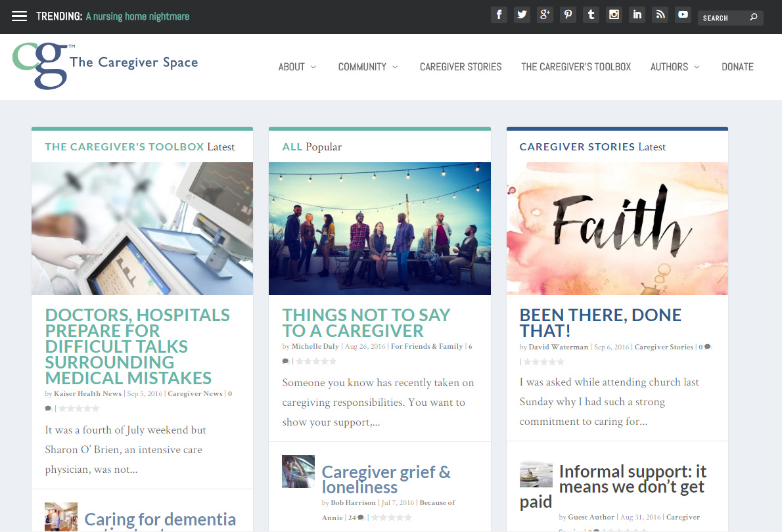Open the Instagram social icon
The image size is (782, 532).
tap(614, 14)
